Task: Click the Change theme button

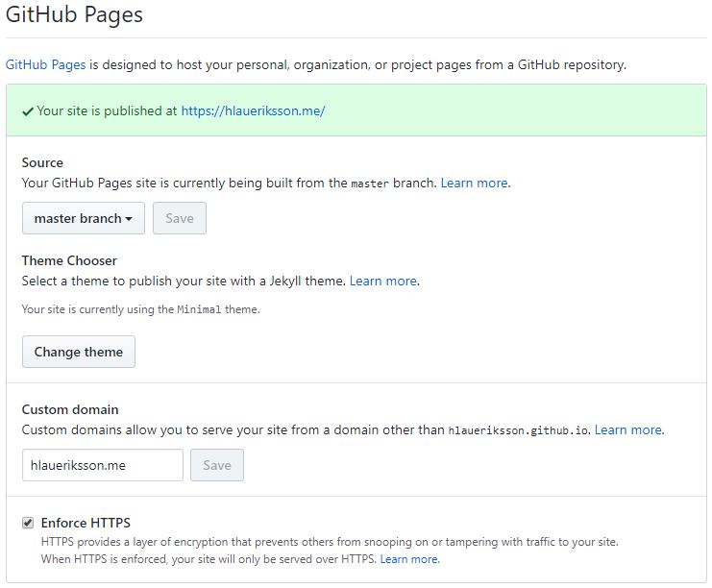Action: point(79,352)
